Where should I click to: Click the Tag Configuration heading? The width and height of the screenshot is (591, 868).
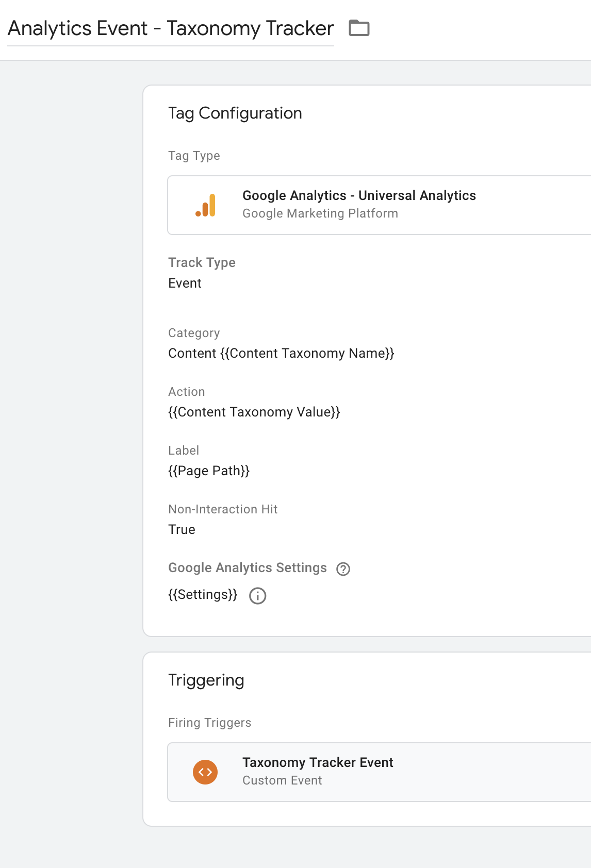tap(235, 113)
